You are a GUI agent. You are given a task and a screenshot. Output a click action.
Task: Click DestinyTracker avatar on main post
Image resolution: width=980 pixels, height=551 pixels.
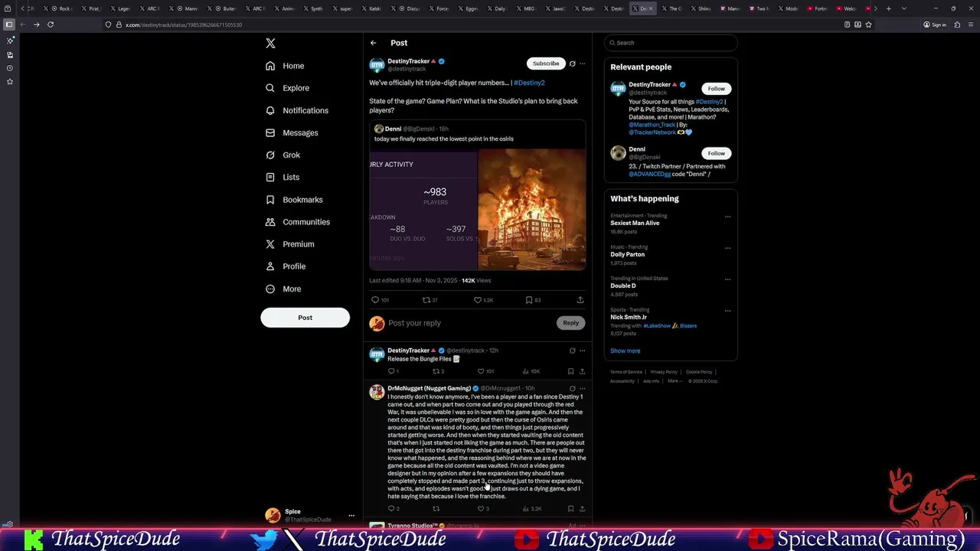pos(377,65)
